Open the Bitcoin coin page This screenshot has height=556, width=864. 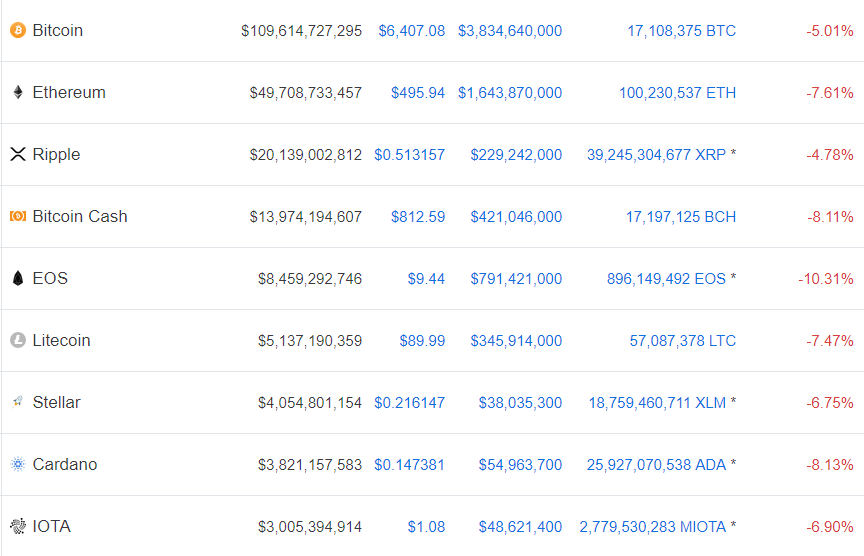(x=57, y=30)
